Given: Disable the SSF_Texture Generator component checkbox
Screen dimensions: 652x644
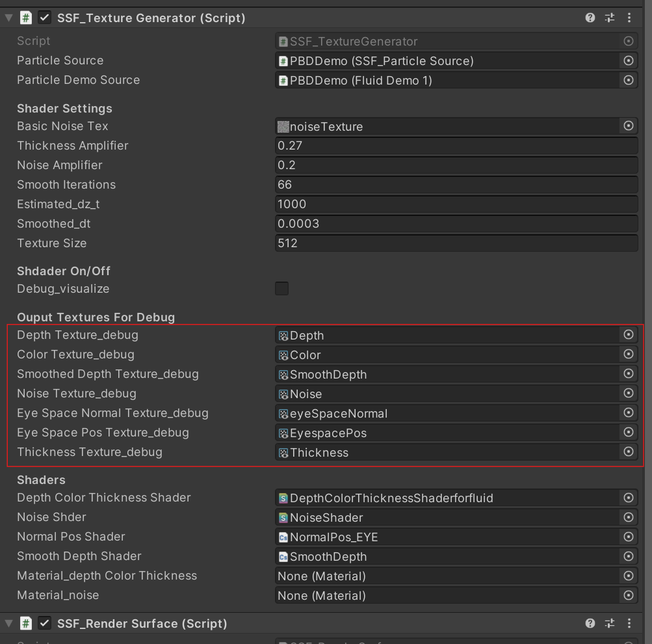Looking at the screenshot, I should [43, 18].
